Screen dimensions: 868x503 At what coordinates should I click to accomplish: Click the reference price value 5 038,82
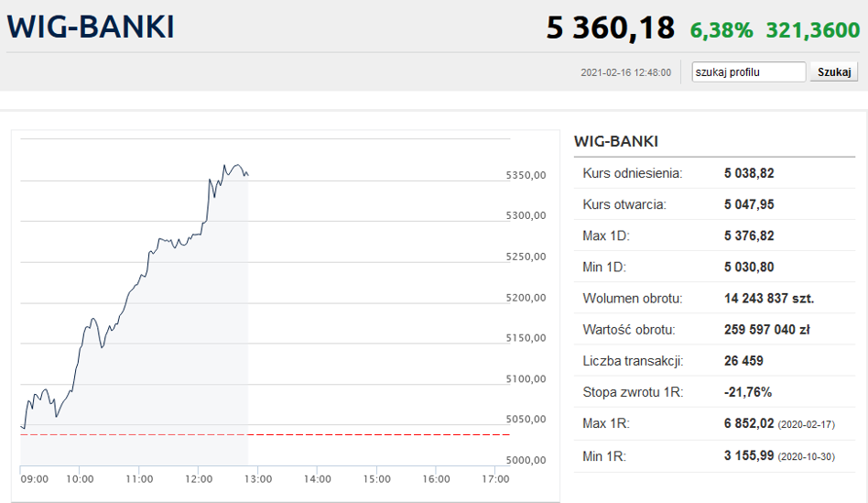click(x=749, y=173)
